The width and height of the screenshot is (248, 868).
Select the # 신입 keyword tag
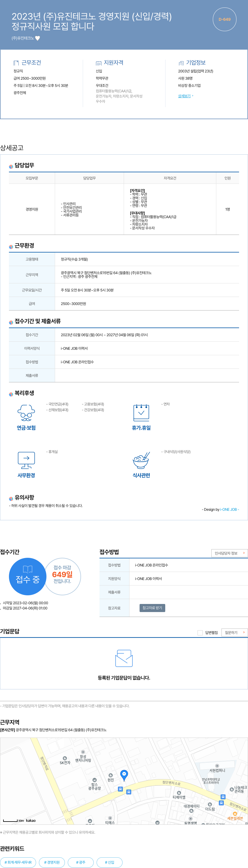(110, 862)
